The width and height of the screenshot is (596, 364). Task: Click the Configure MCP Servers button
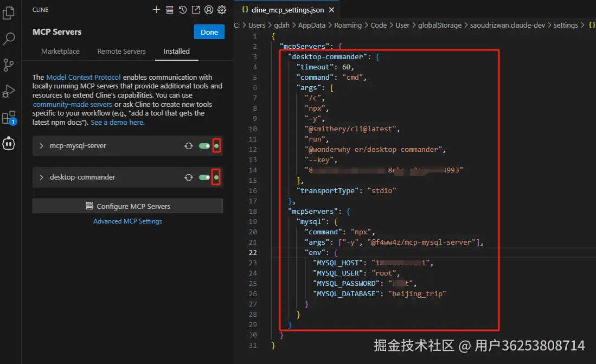128,206
